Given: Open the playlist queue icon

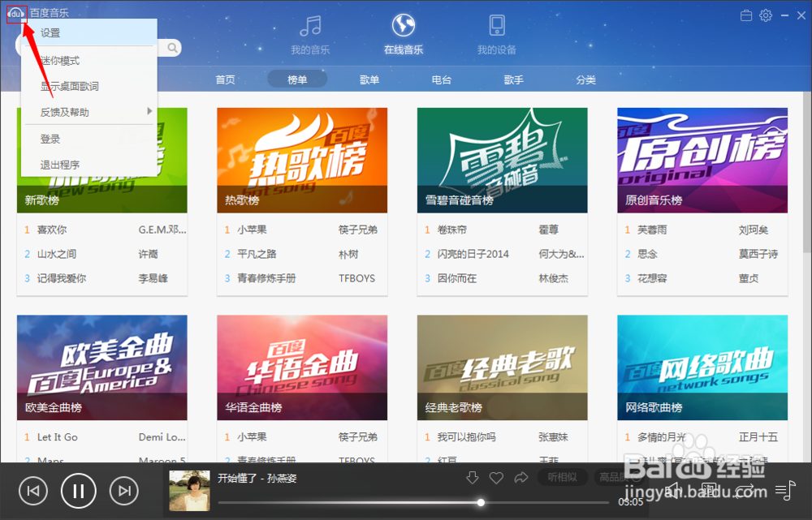Looking at the screenshot, I should click(x=785, y=490).
